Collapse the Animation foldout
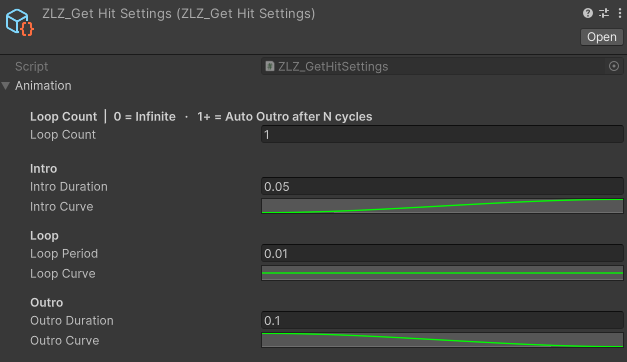Screen dimensions: 627x362 click(6, 86)
